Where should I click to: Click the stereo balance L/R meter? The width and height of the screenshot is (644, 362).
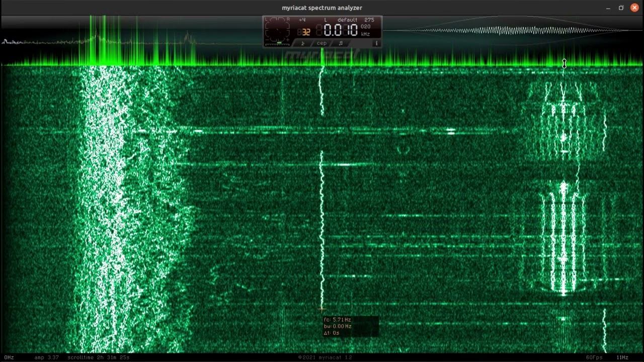pos(277,30)
